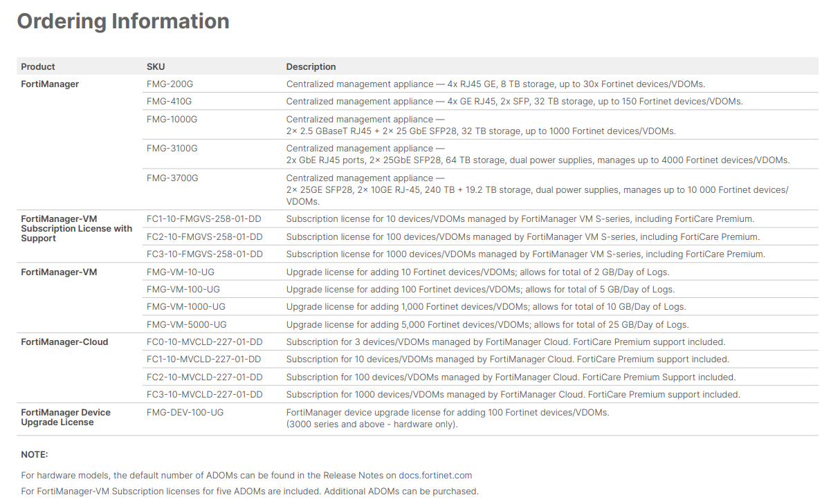
Task: Click upgrade license description with 2 GB/Day
Action: [478, 272]
